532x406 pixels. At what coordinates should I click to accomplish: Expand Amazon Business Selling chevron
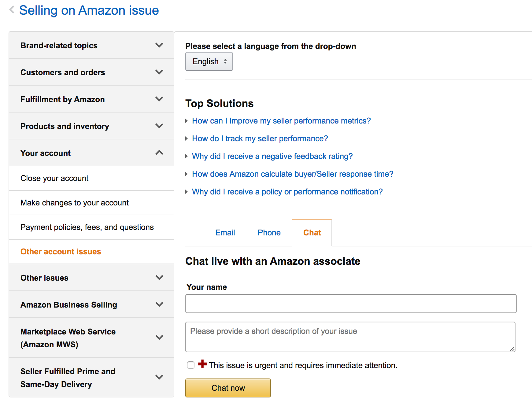click(159, 304)
